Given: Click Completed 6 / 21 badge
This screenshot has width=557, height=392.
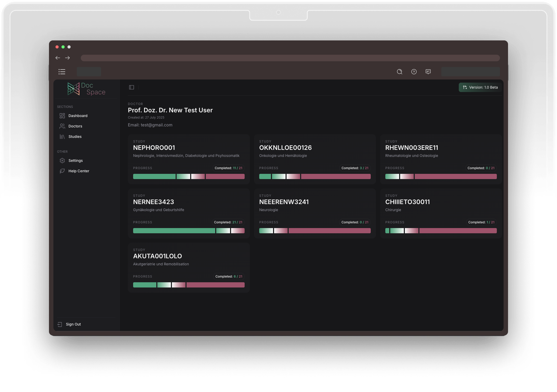Looking at the screenshot, I should (228, 277).
